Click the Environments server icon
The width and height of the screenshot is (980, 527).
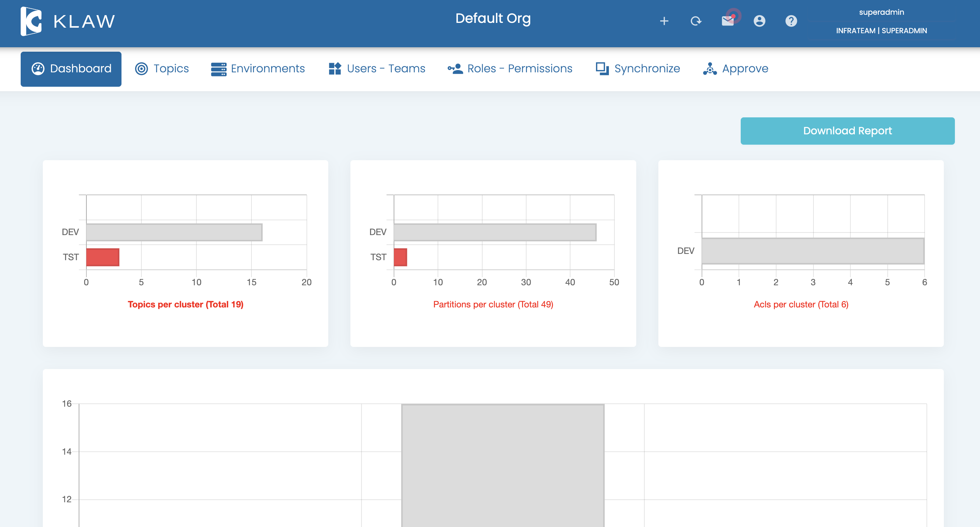pyautogui.click(x=218, y=69)
